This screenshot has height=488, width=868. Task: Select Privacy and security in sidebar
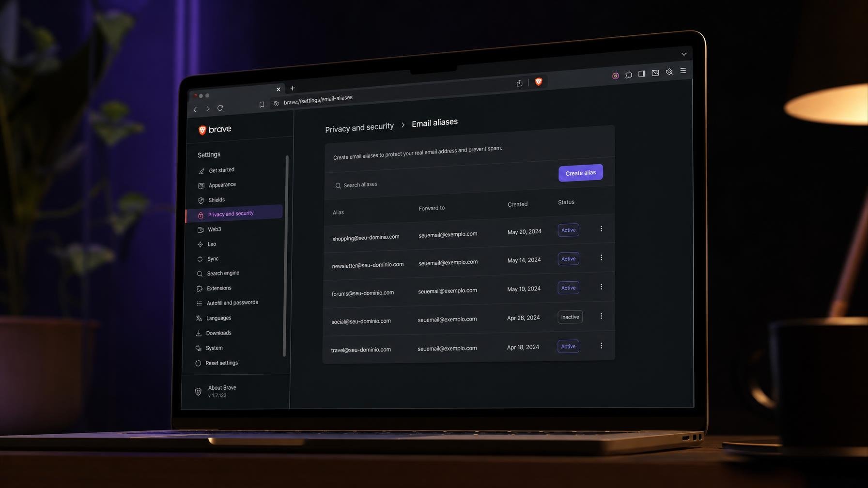point(234,213)
